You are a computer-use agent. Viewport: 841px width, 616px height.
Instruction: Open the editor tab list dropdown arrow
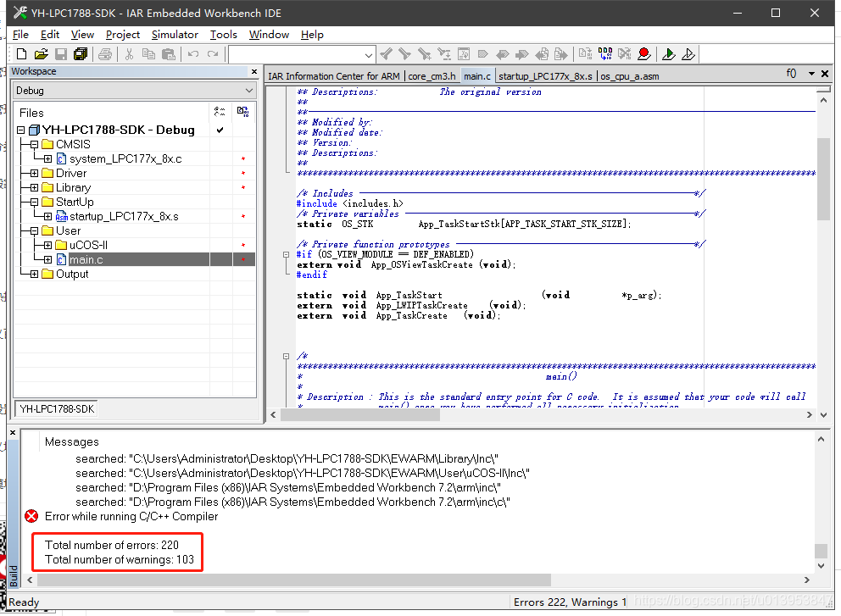(812, 74)
